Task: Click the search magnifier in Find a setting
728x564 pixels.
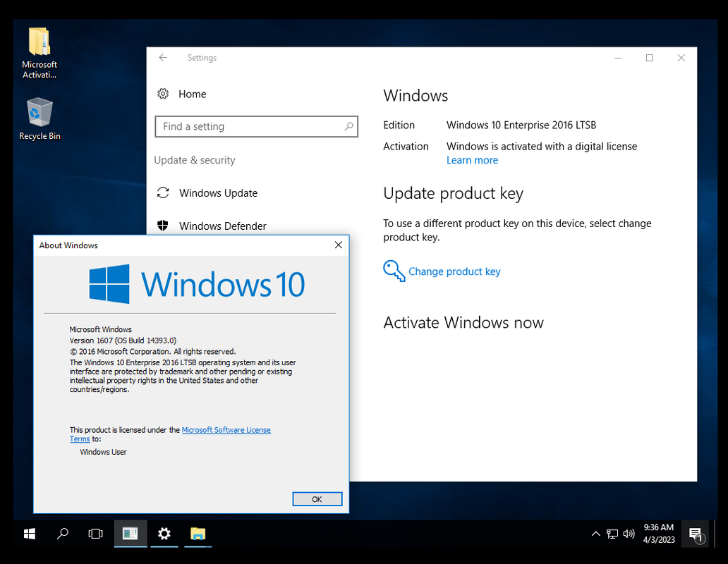Action: [348, 126]
